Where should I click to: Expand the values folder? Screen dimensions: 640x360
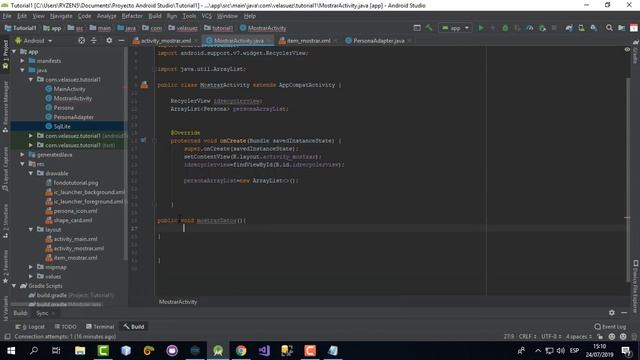coord(31,276)
